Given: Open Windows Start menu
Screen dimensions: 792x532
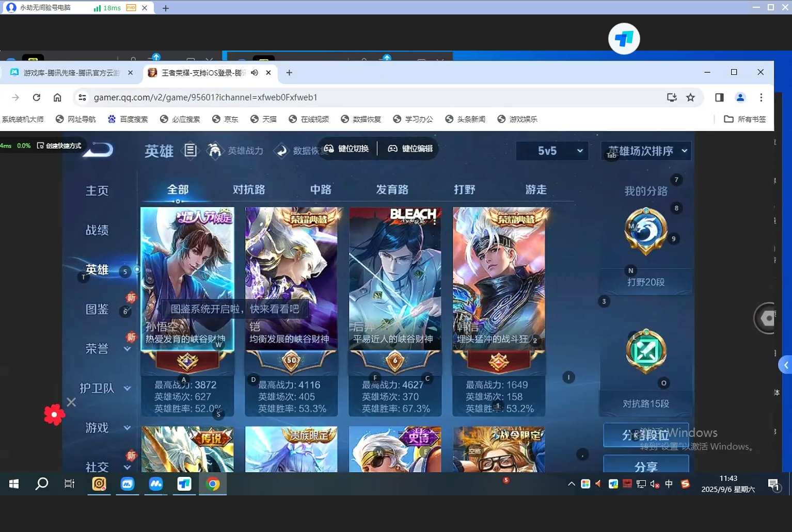Looking at the screenshot, I should 14,484.
